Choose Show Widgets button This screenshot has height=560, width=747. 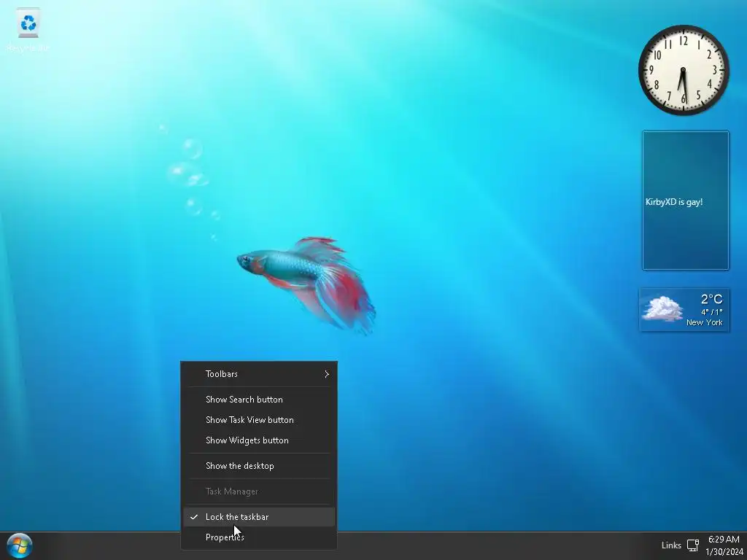coord(259,440)
